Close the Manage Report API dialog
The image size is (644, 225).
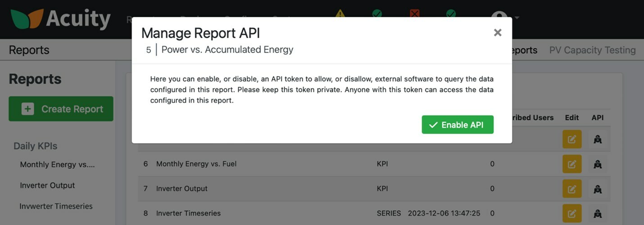(497, 32)
